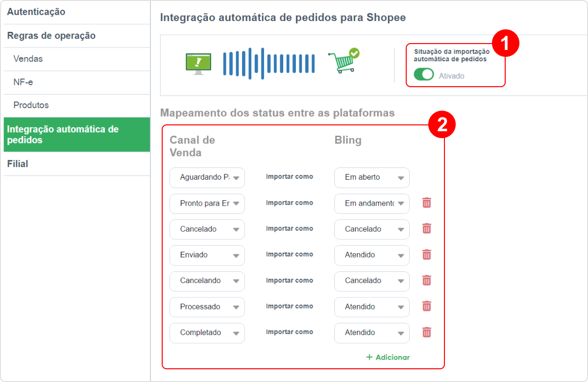Delete the Pronto para Enviar mapping row
588x382 pixels.
point(427,203)
